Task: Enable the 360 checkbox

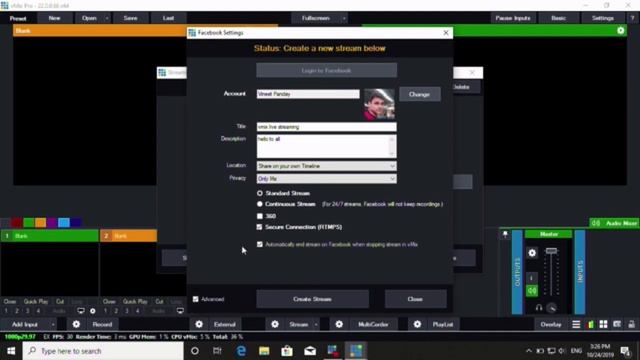Action: (260, 216)
